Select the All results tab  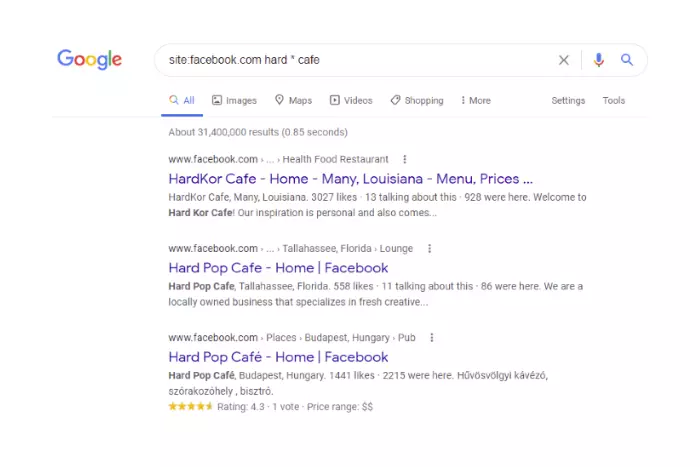182,100
